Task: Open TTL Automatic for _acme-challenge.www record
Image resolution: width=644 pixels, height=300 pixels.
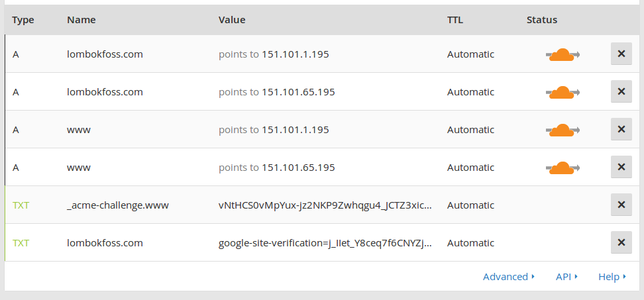Action: (470, 205)
